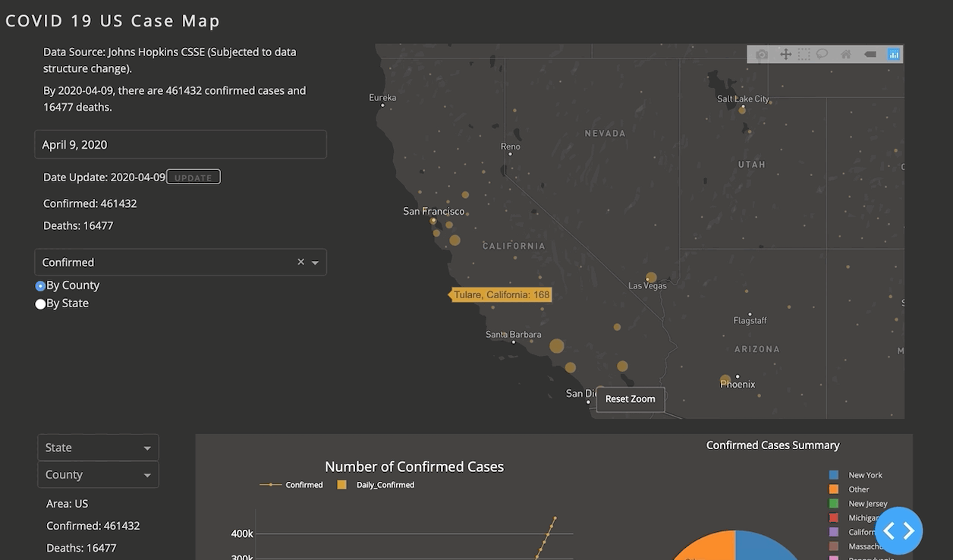953x560 pixels.
Task: Click the blue Plotly logo icon
Action: pos(894,55)
